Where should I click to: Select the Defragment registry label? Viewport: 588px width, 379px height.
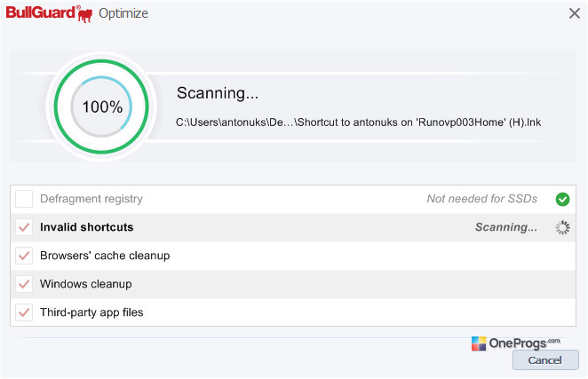click(91, 199)
